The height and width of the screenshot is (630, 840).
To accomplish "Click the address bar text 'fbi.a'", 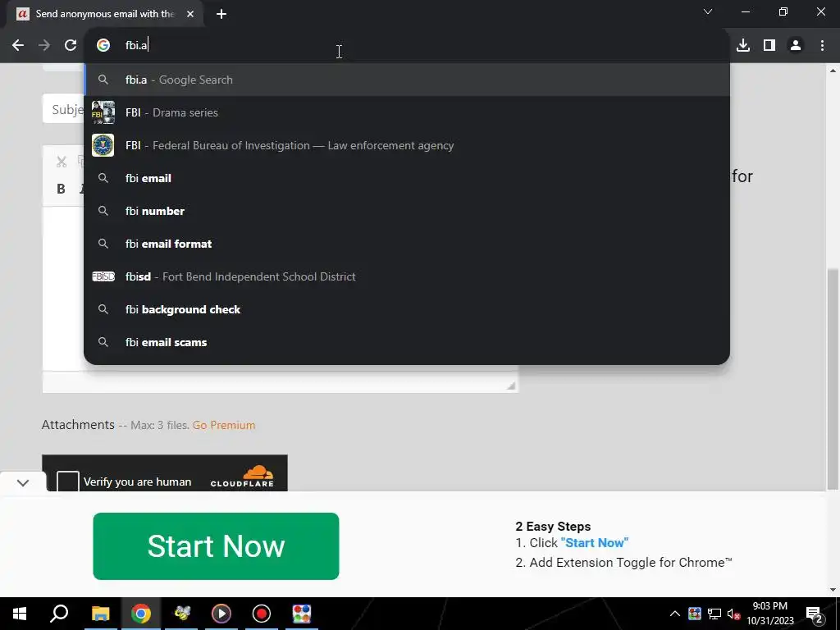I will [136, 46].
